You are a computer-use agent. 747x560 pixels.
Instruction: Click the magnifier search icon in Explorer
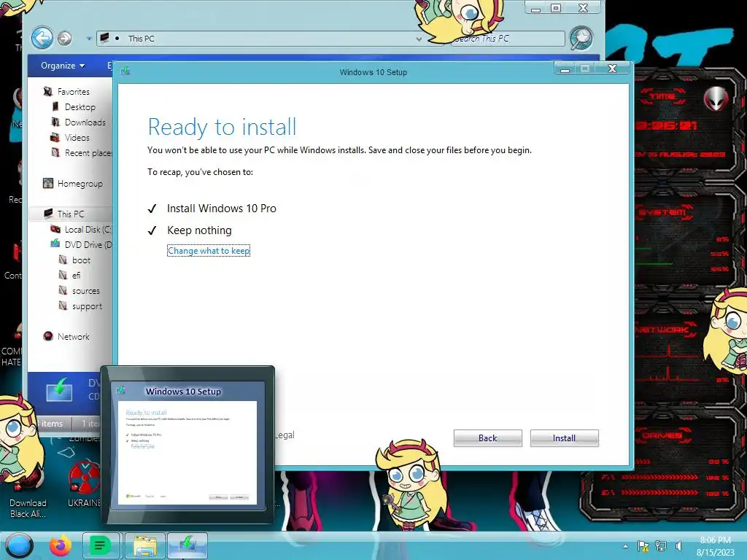tap(581, 38)
